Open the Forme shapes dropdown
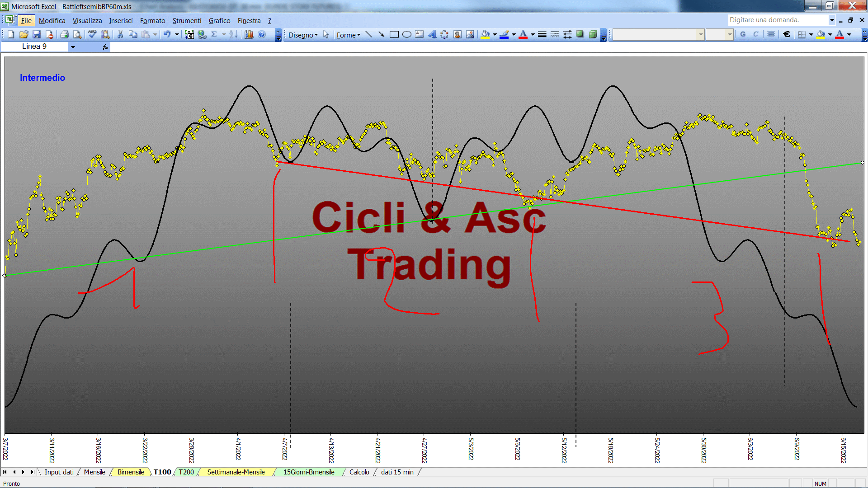The image size is (868, 488). pos(348,35)
